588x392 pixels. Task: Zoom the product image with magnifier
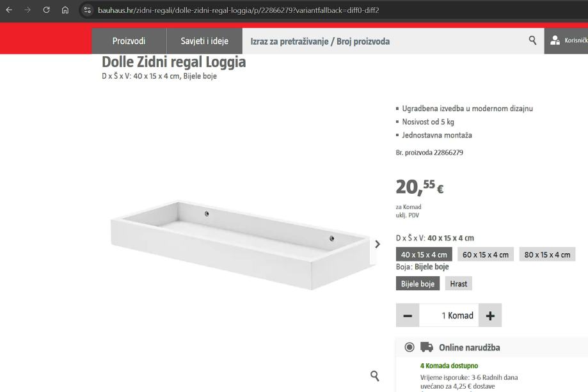click(x=375, y=376)
